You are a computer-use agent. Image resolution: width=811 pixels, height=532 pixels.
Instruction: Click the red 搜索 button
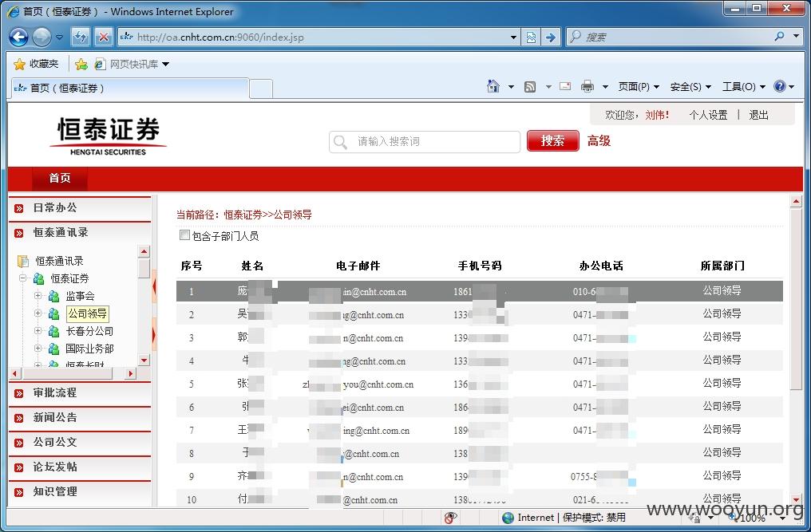(552, 140)
